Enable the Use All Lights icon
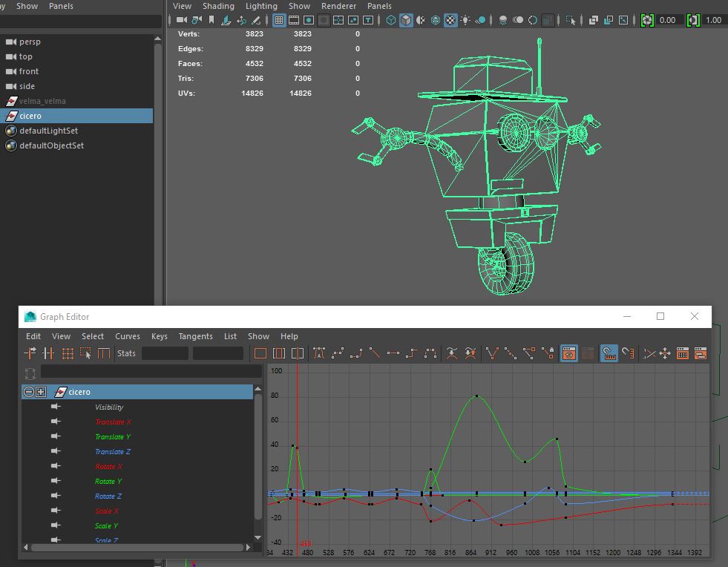Image resolution: width=728 pixels, height=567 pixels. coord(465,20)
